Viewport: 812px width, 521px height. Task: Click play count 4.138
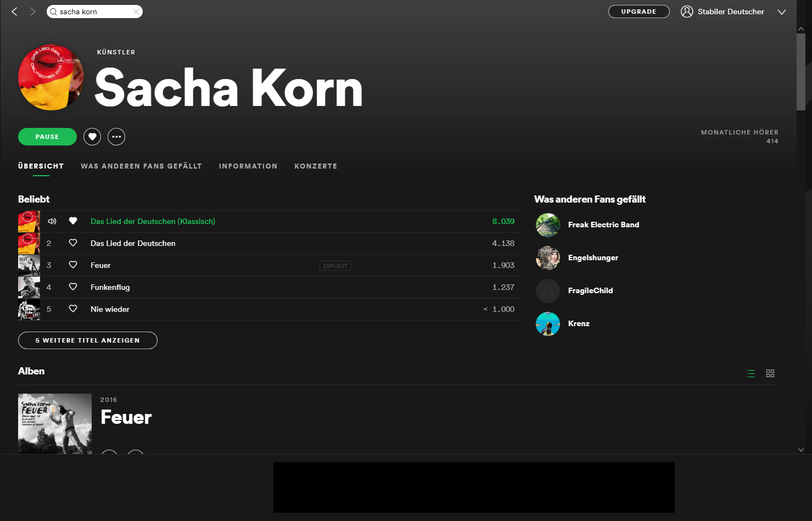[503, 243]
